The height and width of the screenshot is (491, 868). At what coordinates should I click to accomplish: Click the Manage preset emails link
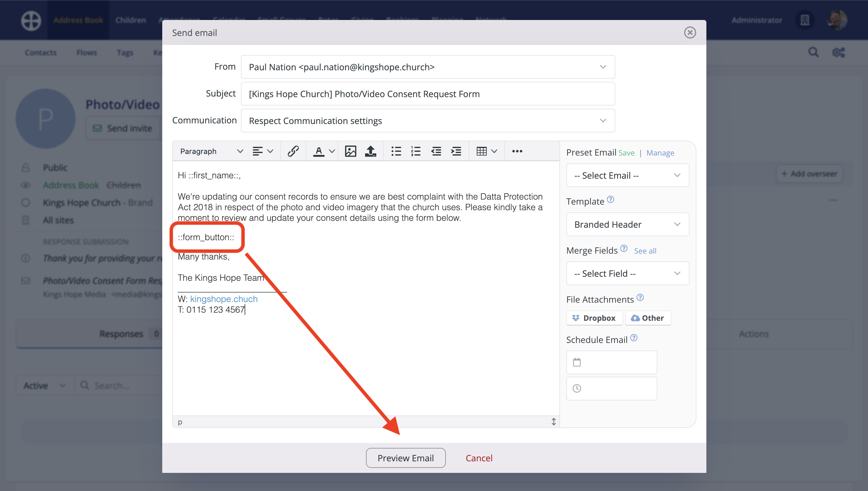coord(660,153)
